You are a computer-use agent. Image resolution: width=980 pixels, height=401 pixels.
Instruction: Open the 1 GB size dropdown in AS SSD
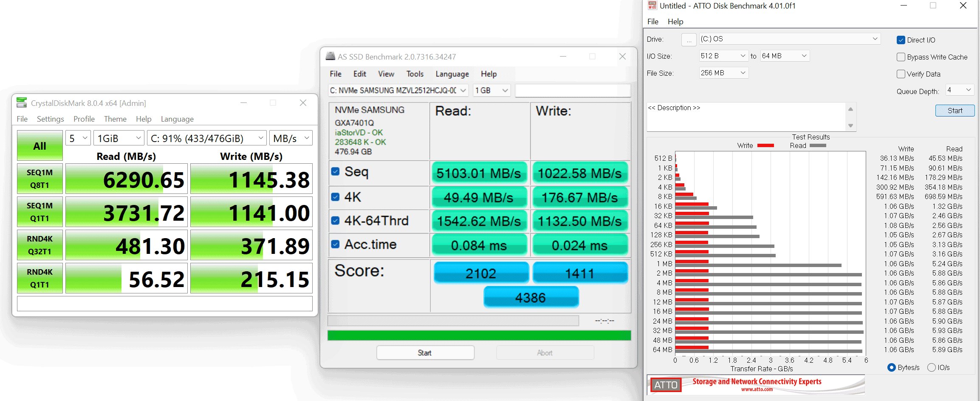(491, 90)
